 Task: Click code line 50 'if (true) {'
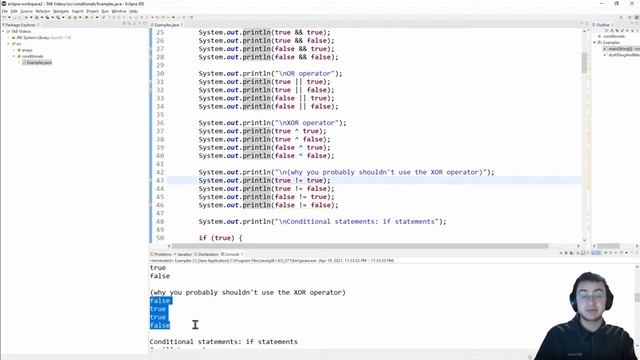click(220, 238)
